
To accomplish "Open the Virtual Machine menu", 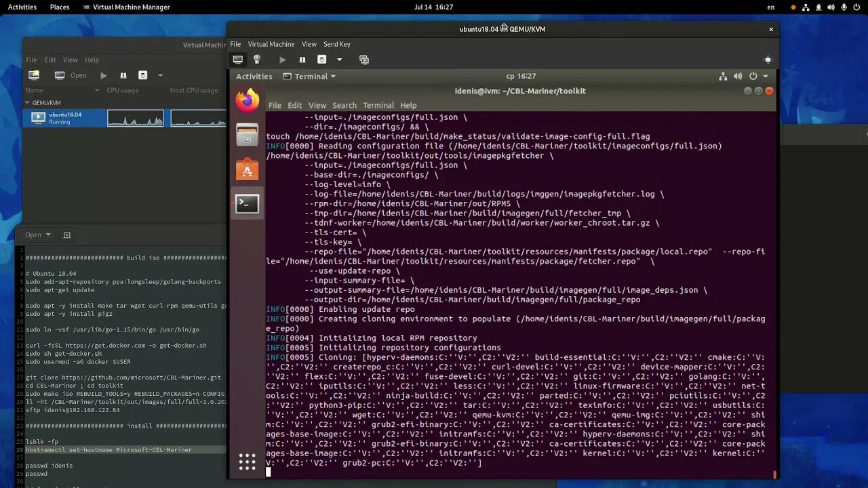I will click(x=271, y=44).
